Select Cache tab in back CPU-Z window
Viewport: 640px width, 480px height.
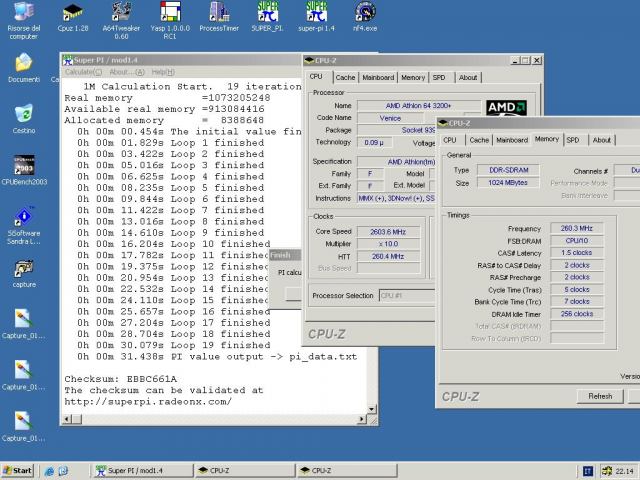pos(345,78)
